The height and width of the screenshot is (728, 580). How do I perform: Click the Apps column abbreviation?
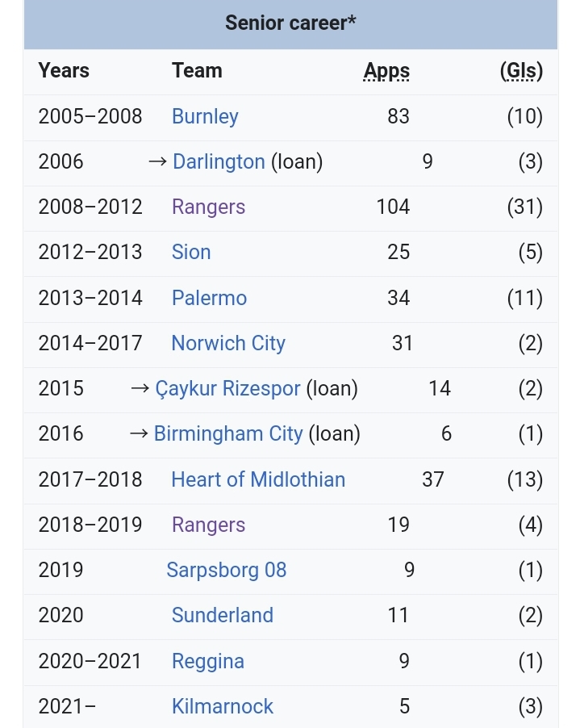(386, 71)
